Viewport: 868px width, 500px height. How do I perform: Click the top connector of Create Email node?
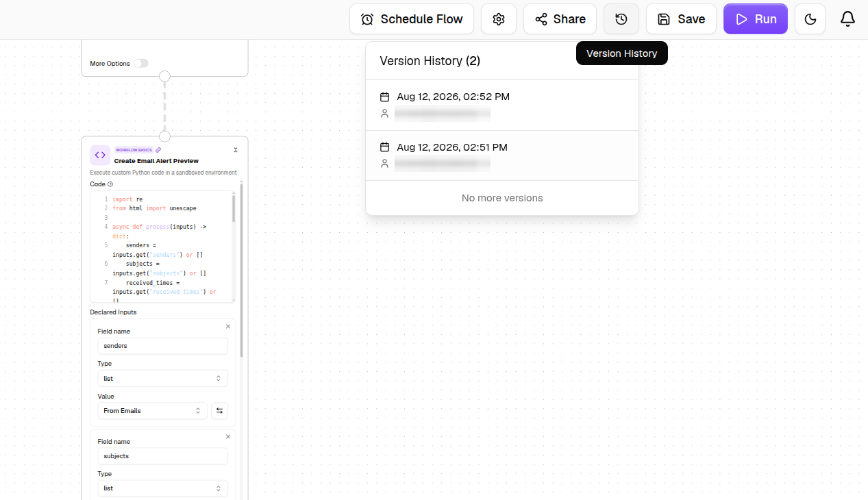click(164, 136)
